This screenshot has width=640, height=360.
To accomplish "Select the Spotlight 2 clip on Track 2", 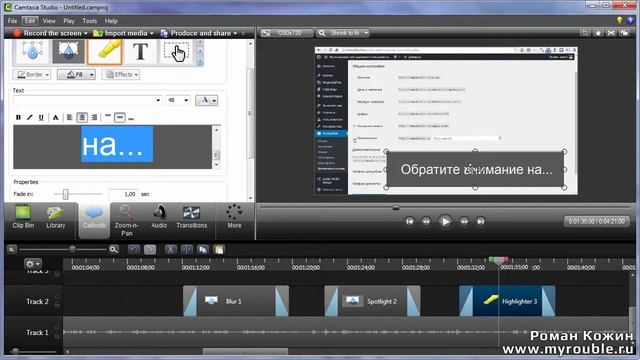I will tap(372, 301).
